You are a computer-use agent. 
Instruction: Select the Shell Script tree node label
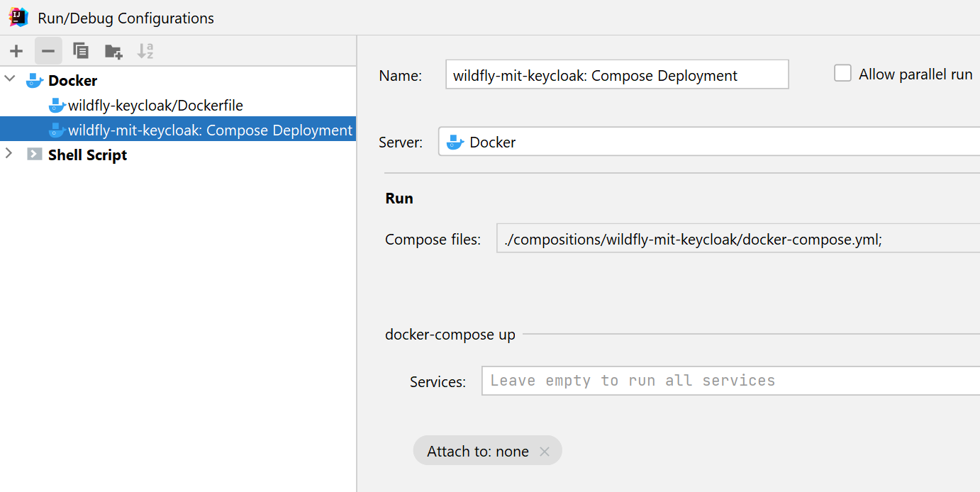pyautogui.click(x=87, y=155)
